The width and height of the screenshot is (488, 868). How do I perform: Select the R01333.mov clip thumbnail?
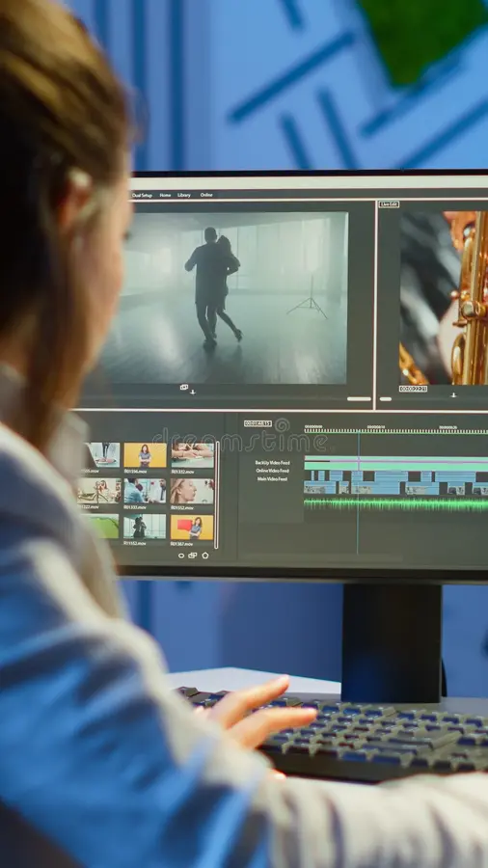pos(145,491)
